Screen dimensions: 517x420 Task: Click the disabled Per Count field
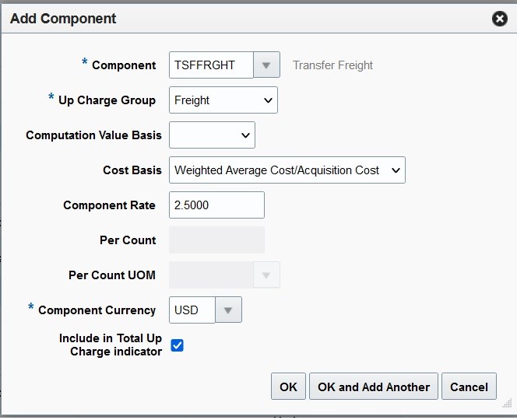pos(216,240)
